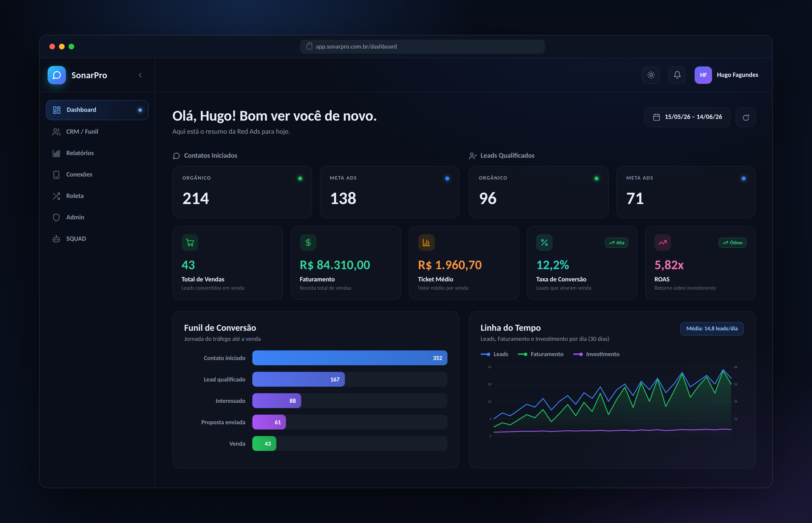
Task: Open the Dashboard menu item
Action: (97, 110)
